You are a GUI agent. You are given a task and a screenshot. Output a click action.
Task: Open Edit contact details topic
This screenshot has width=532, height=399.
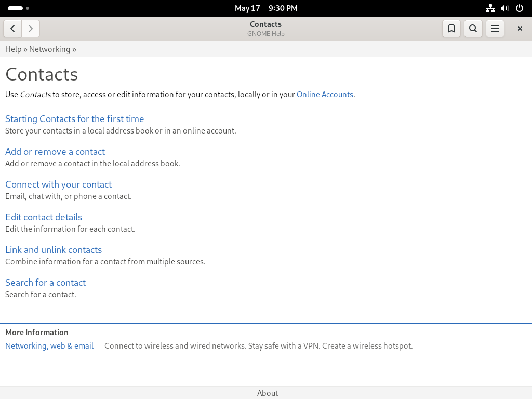pos(44,217)
